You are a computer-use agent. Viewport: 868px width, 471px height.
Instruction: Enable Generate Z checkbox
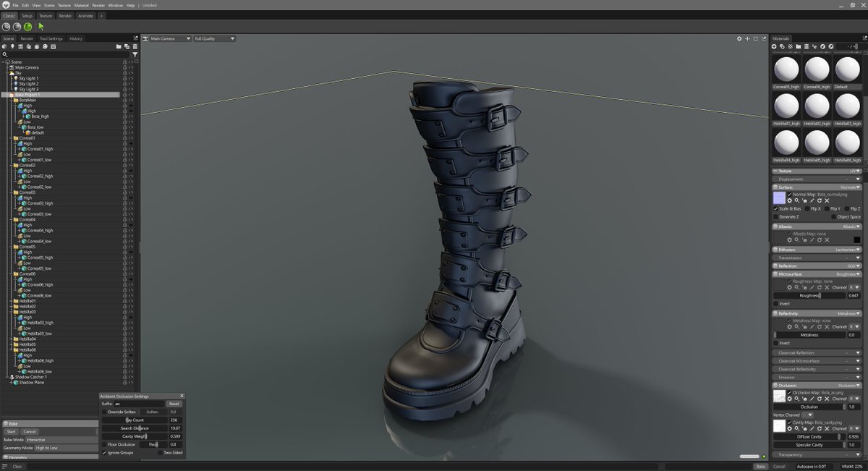(x=775, y=217)
